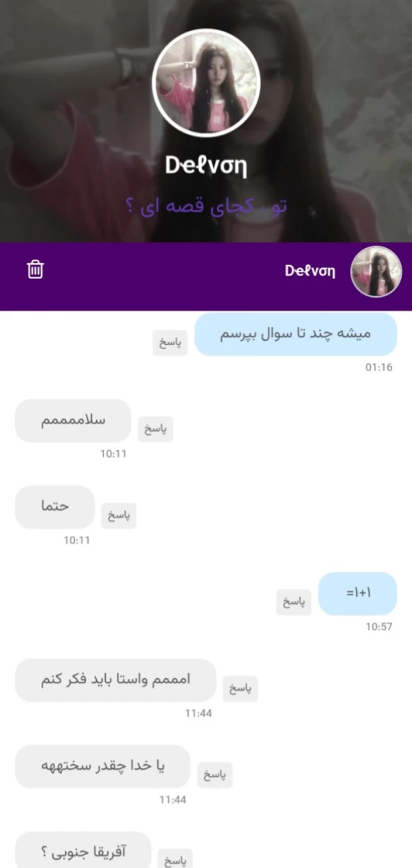Reply to the 'اممم واستا باید فکر کنم' message

pyautogui.click(x=240, y=689)
